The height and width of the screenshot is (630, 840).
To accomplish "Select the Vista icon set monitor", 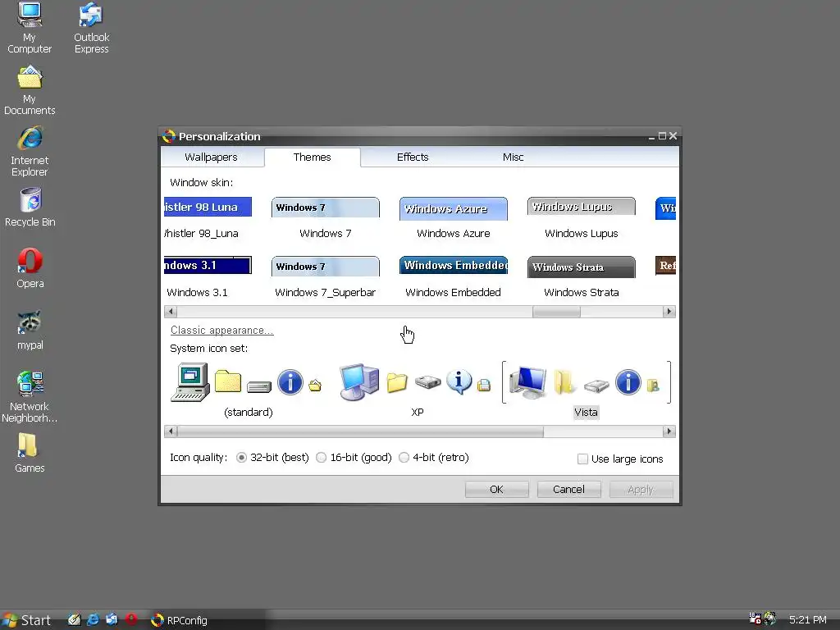I will (x=527, y=382).
